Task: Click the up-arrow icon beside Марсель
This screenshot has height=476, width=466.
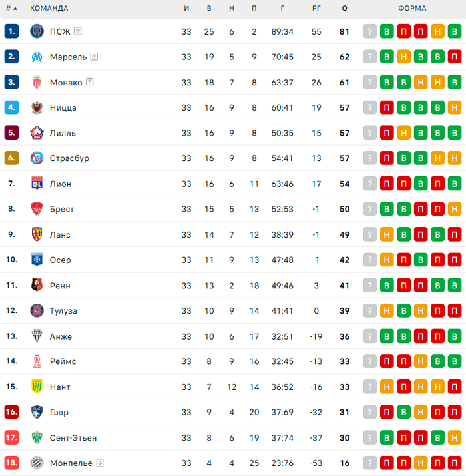Action: tap(94, 57)
